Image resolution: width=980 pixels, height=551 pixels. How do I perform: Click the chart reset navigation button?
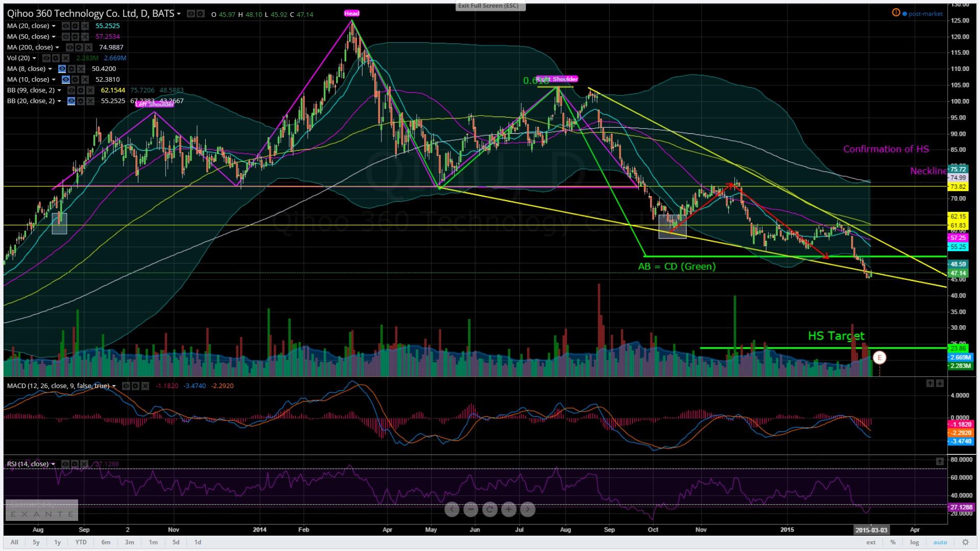click(x=489, y=509)
